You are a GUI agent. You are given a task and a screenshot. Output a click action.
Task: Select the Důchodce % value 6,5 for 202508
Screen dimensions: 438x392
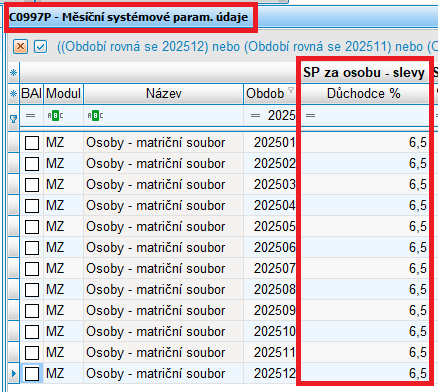[x=364, y=290]
